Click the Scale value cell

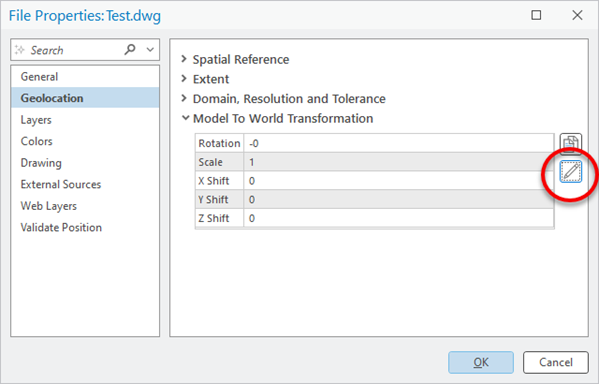(x=399, y=162)
